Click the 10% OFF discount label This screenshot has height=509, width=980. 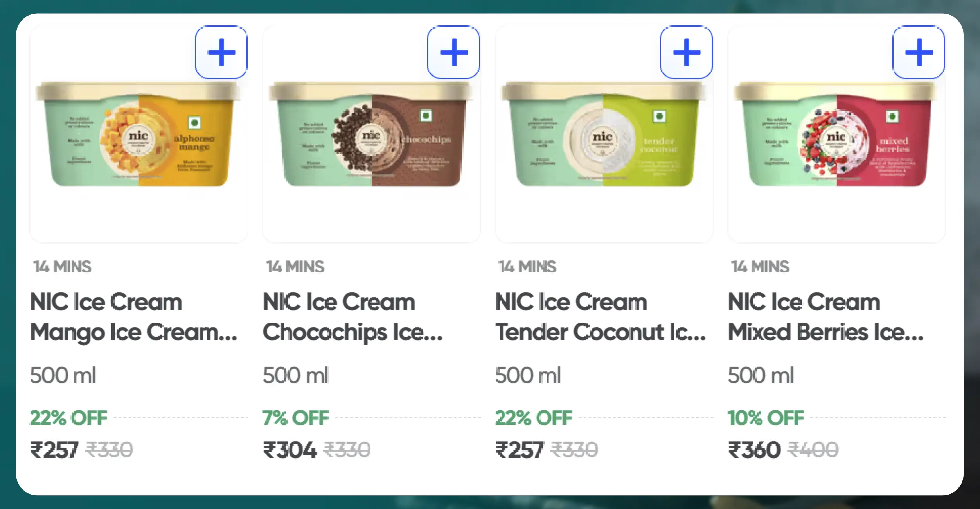click(x=766, y=418)
